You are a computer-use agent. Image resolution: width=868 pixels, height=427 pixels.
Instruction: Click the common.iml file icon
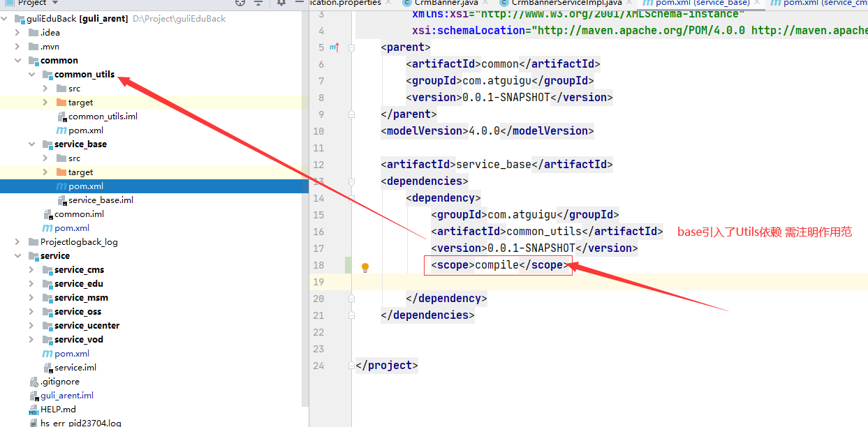coord(47,214)
